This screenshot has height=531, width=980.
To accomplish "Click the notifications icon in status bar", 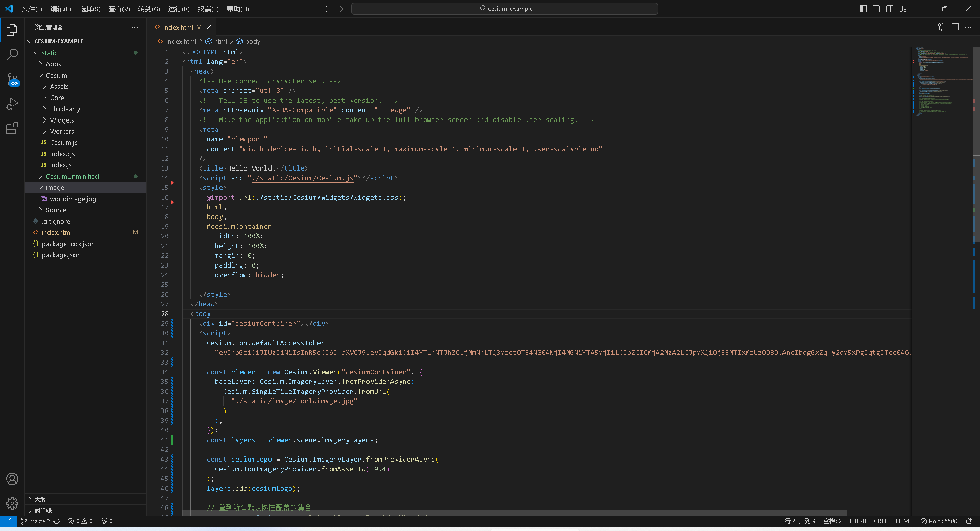I will click(x=969, y=521).
